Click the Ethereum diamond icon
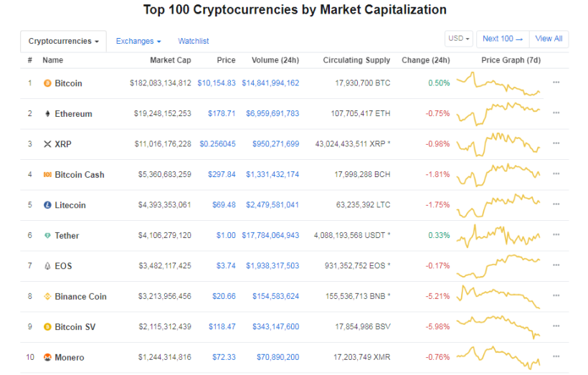 (47, 113)
